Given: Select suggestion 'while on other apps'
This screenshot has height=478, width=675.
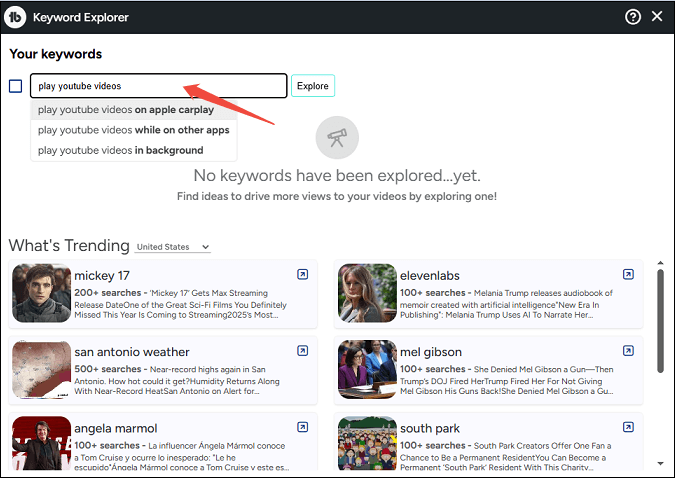Looking at the screenshot, I should [x=134, y=130].
